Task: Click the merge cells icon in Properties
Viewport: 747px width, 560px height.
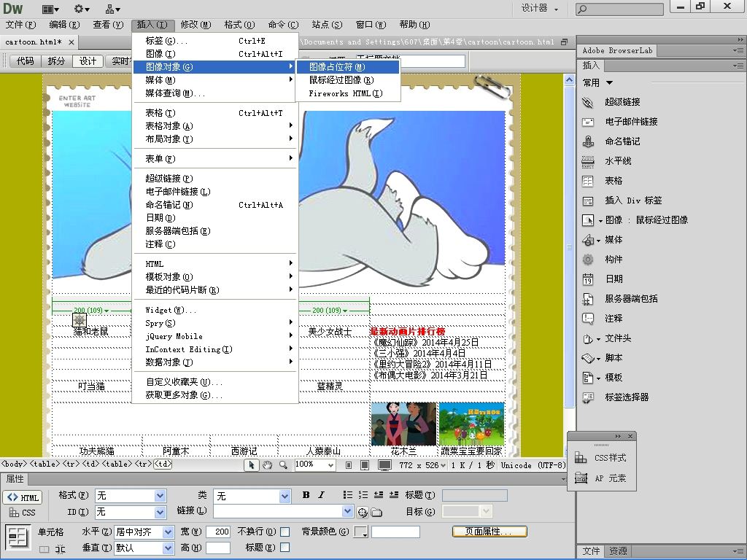Action: pyautogui.click(x=44, y=549)
